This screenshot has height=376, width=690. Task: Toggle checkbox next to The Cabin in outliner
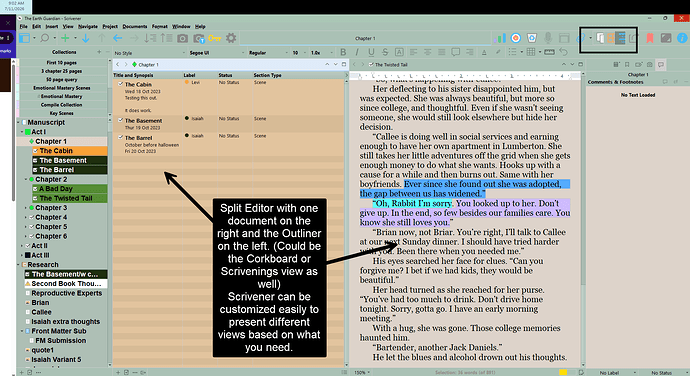click(x=120, y=84)
